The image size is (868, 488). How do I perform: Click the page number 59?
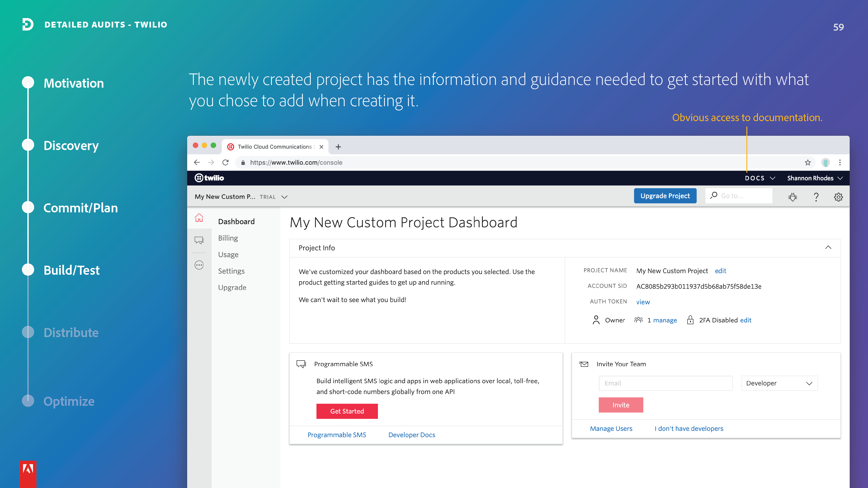coord(838,27)
